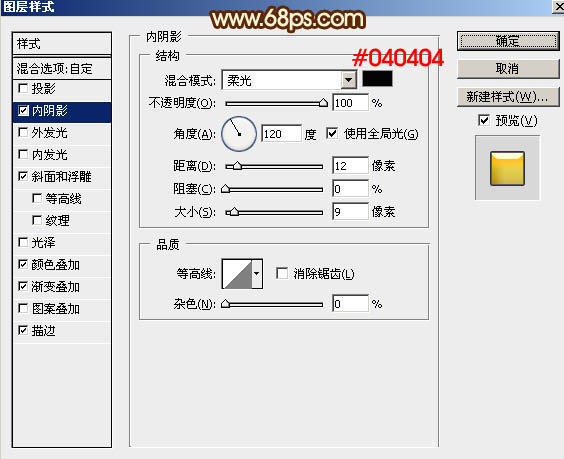Open the 描边 settings page
The image size is (564, 459).
pyautogui.click(x=44, y=331)
